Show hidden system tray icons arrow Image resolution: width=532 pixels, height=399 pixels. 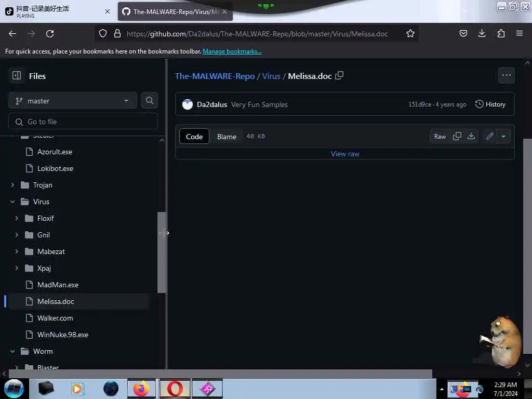tap(442, 389)
